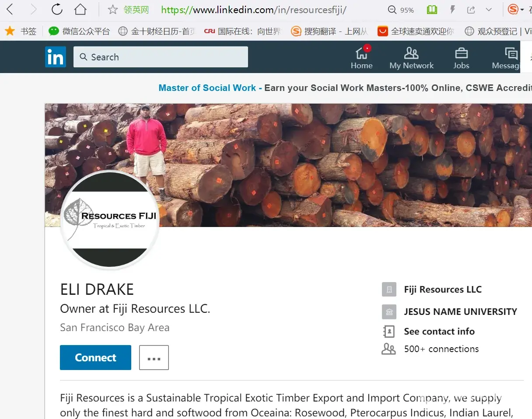Select the headline Owner at Fiji Resources LLC.
This screenshot has height=419, width=532.
pos(135,309)
